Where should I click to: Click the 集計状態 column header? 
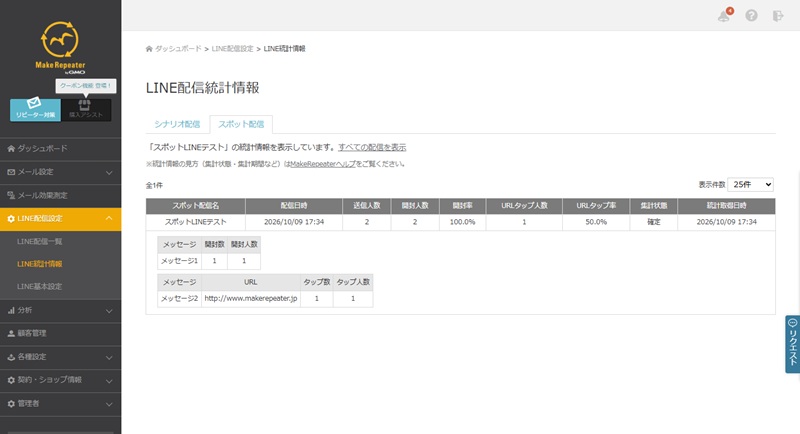click(654, 206)
